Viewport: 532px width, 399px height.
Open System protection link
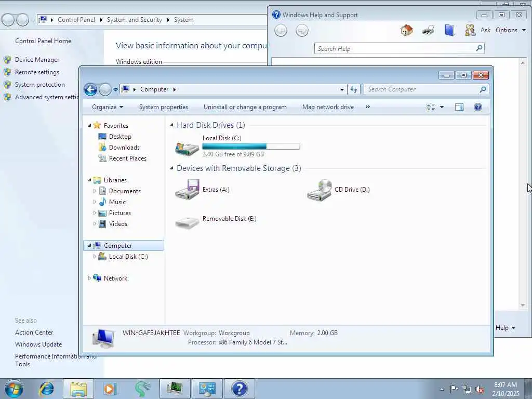coord(39,85)
